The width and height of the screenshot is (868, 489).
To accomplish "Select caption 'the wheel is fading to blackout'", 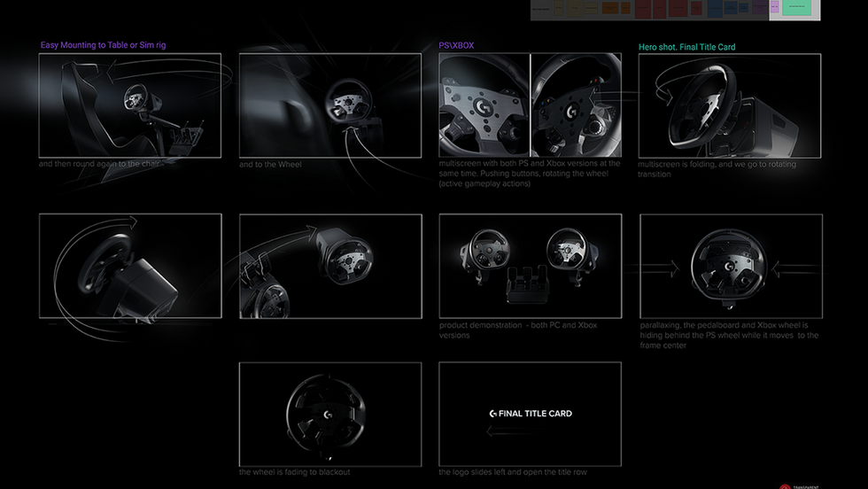I will pos(294,472).
